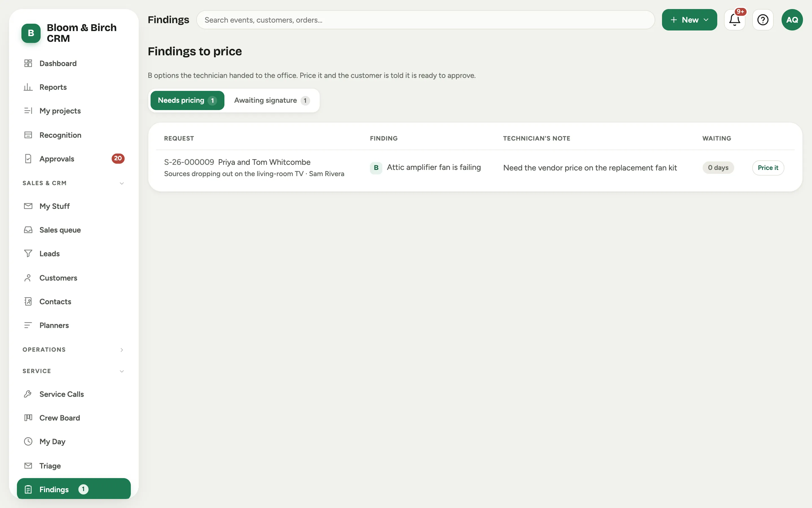
Task: Click the Planners lines icon
Action: (28, 325)
